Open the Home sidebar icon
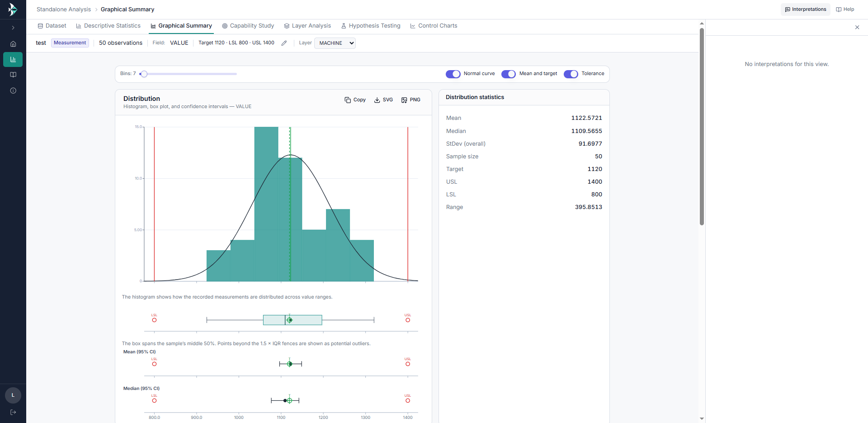The image size is (868, 423). click(13, 44)
